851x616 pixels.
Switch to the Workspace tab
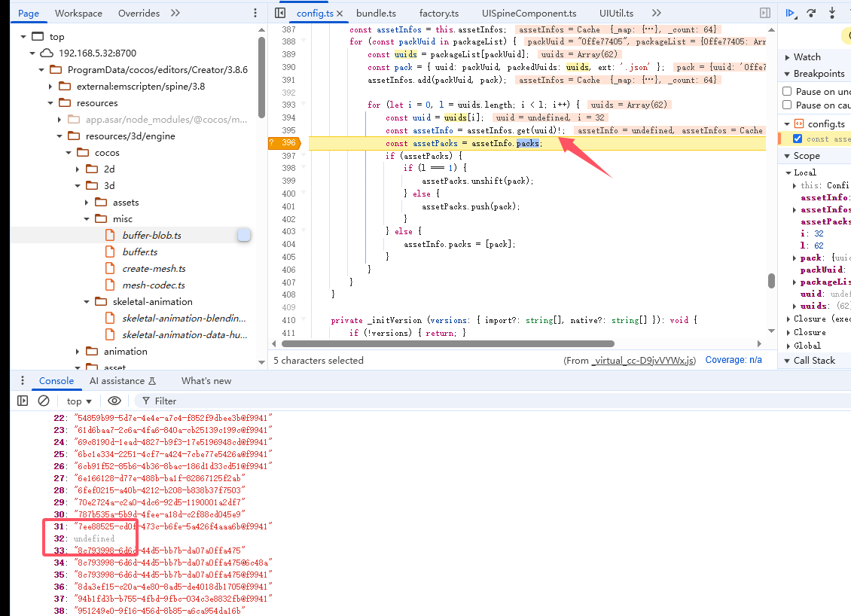point(78,13)
